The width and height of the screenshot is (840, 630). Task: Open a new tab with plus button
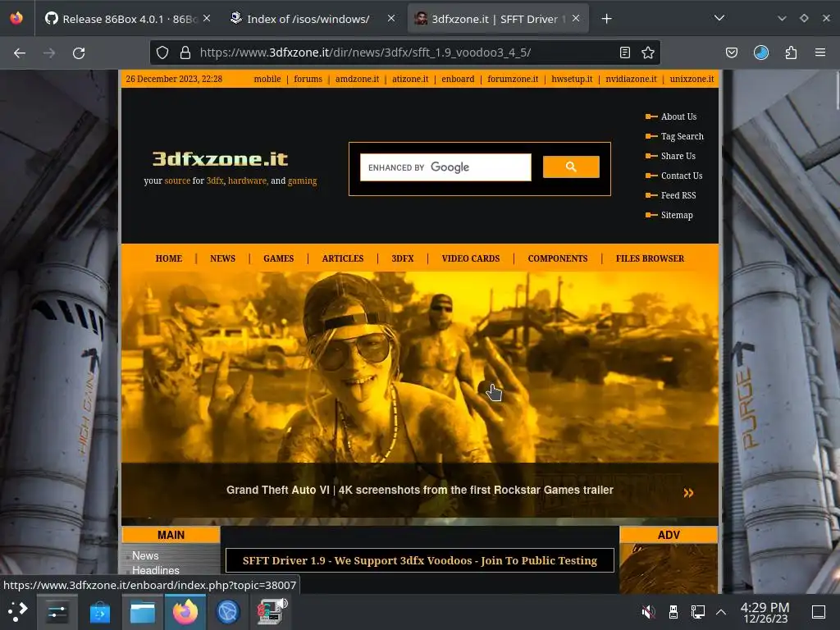click(x=606, y=19)
